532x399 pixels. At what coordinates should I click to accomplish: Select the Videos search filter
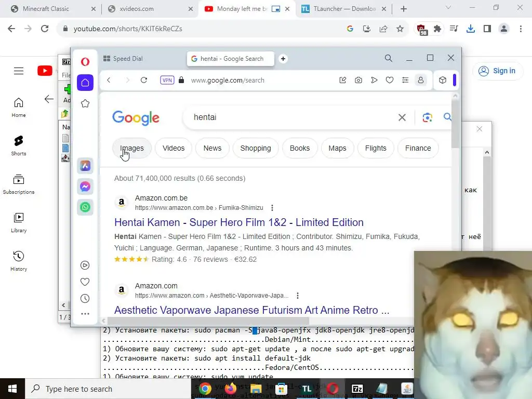click(x=174, y=148)
